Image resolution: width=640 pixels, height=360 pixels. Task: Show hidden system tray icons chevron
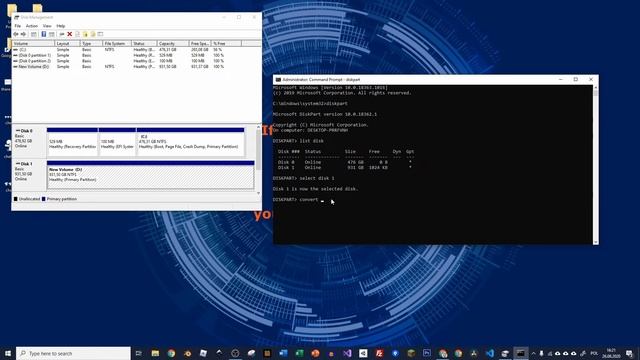(533, 353)
